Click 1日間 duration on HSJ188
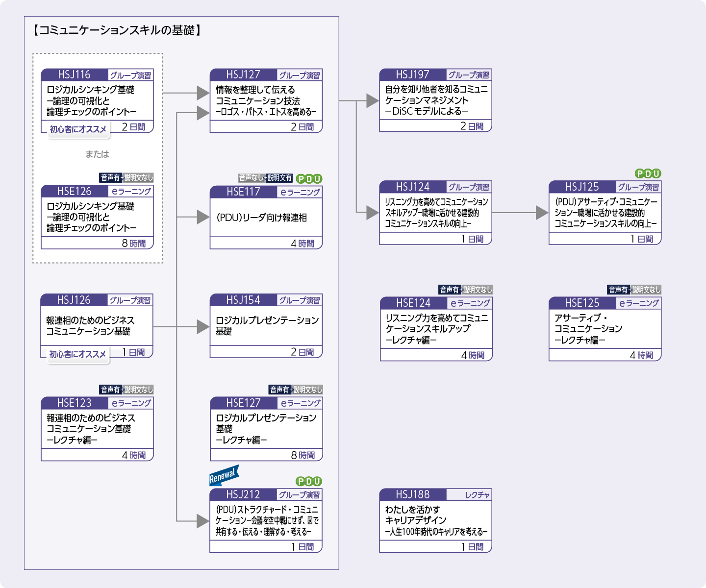This screenshot has width=706, height=588. [x=472, y=547]
